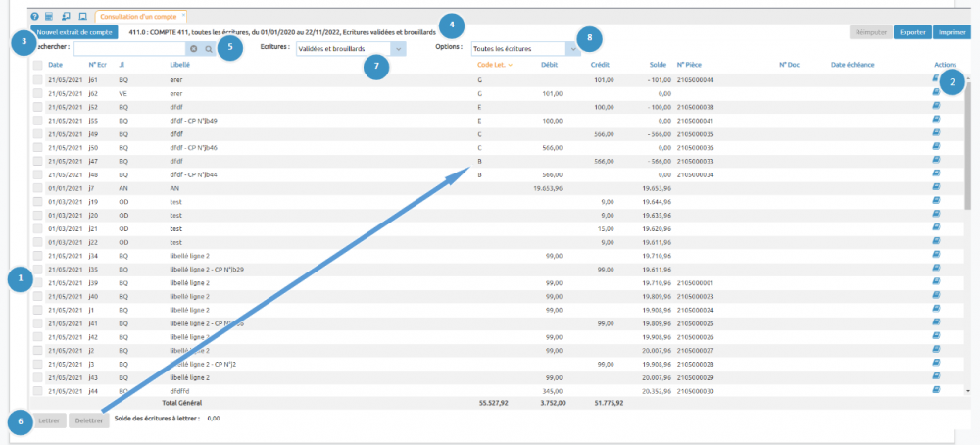980x445 pixels.
Task: Click action icon for row j44
Action: click(936, 389)
